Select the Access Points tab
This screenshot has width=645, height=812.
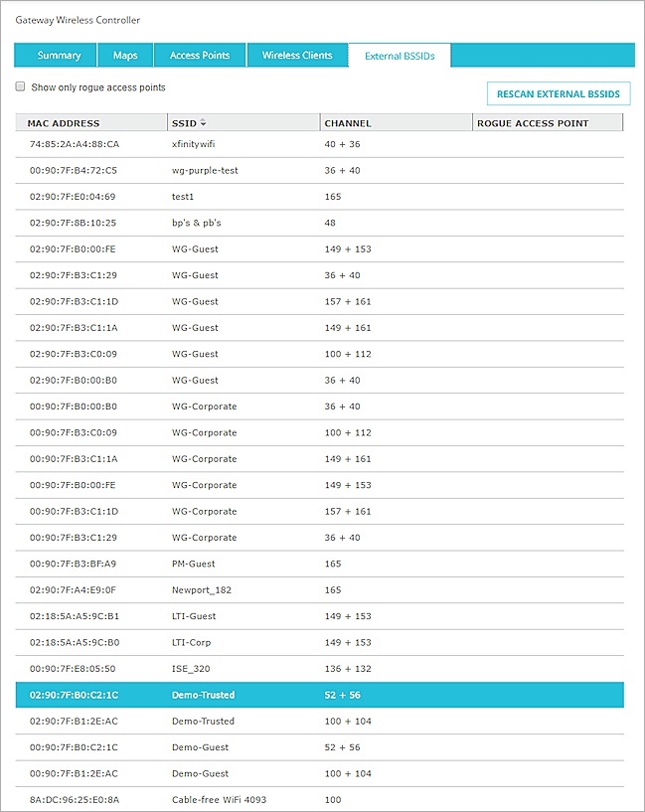(x=199, y=55)
